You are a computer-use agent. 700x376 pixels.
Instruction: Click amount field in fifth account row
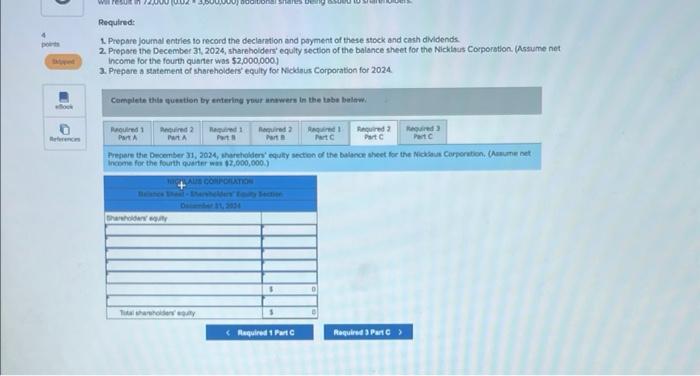click(x=289, y=277)
